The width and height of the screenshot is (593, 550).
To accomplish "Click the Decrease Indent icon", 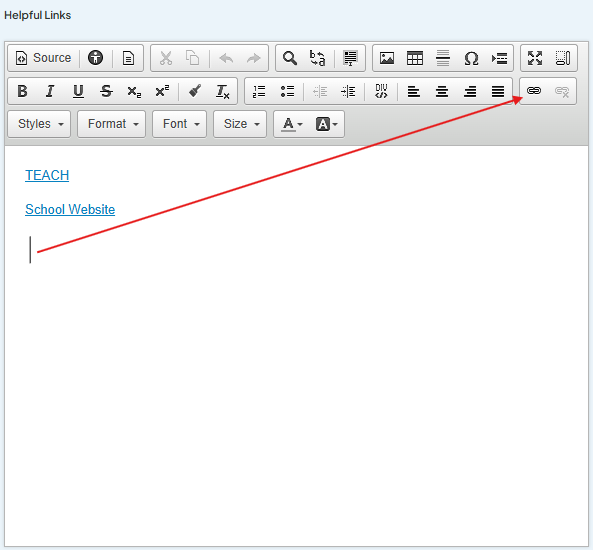I will [320, 91].
